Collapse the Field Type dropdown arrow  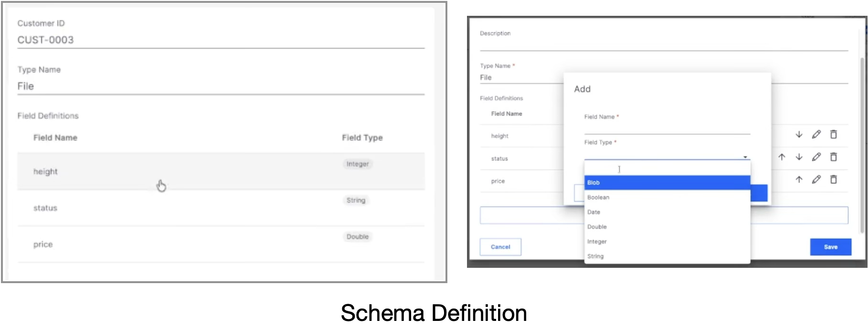[x=745, y=157]
